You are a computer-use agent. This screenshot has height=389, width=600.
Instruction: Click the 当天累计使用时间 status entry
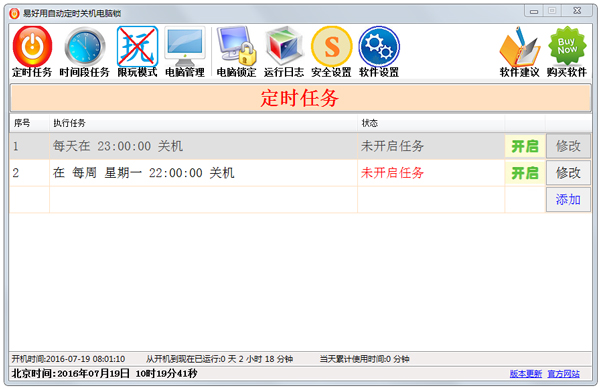click(364, 359)
